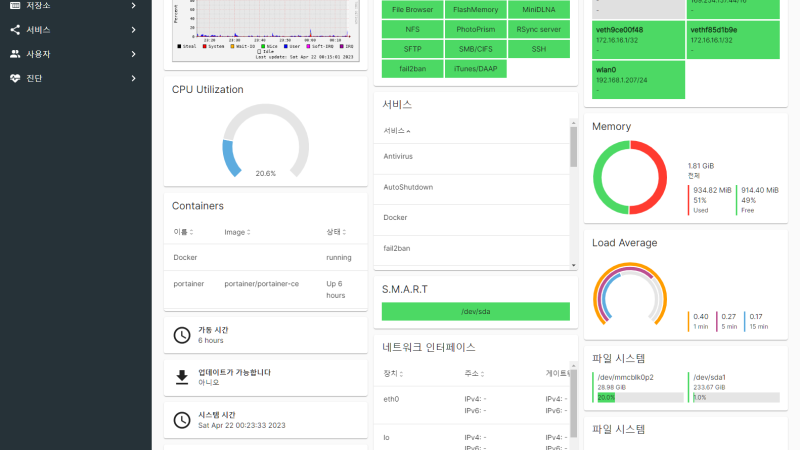Click the wlan0 interface tile
This screenshot has height=450, width=800.
click(638, 80)
